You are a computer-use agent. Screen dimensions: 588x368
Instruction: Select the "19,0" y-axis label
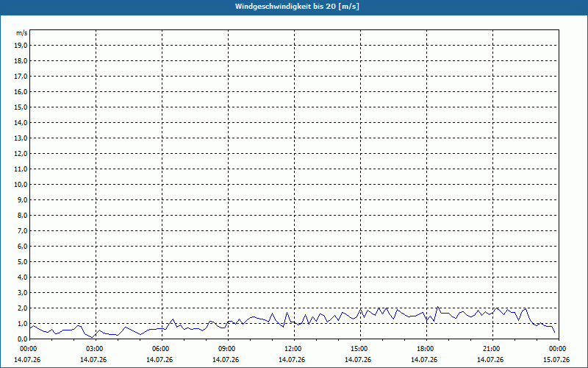(x=21, y=46)
